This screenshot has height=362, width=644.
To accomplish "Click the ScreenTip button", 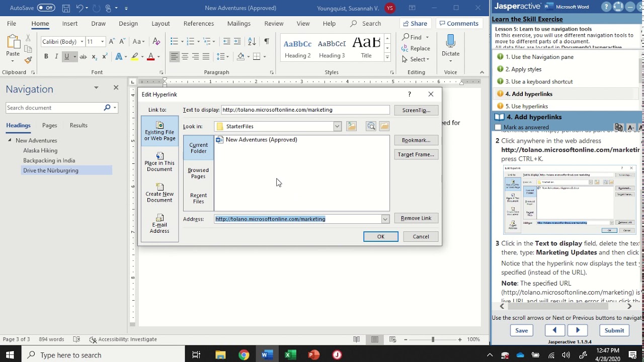I will pyautogui.click(x=416, y=110).
